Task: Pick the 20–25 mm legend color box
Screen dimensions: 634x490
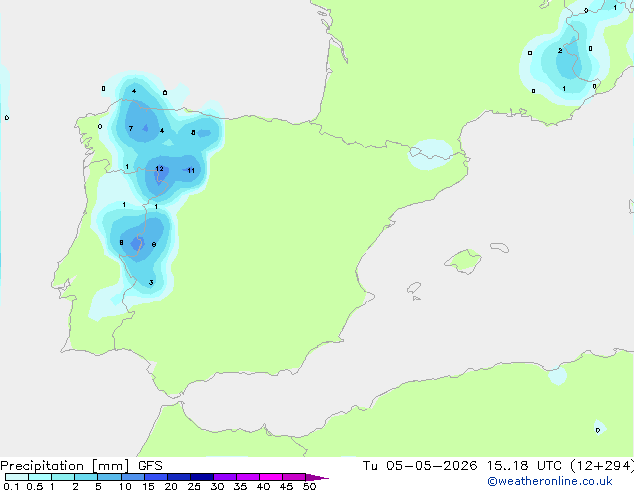Action: click(178, 477)
